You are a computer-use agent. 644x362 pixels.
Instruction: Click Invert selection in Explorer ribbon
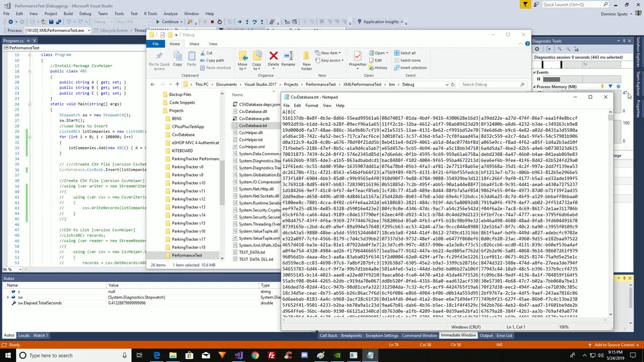(x=410, y=68)
